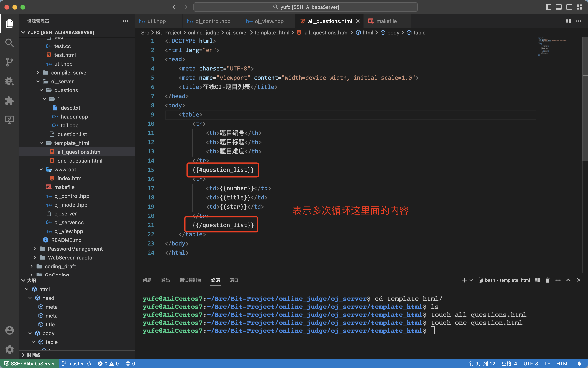This screenshot has width=588, height=368.
Task: Open the Explorer view in activity bar
Action: click(9, 24)
